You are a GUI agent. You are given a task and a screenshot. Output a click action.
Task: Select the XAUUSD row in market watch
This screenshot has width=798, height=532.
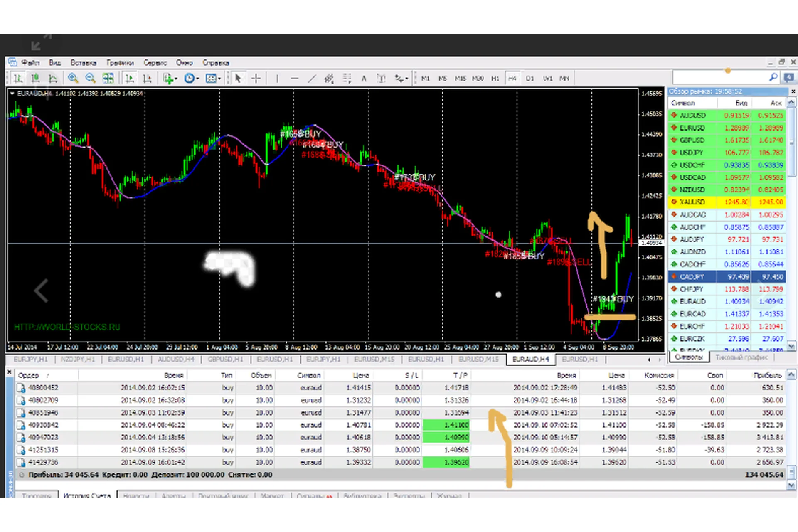tap(692, 202)
